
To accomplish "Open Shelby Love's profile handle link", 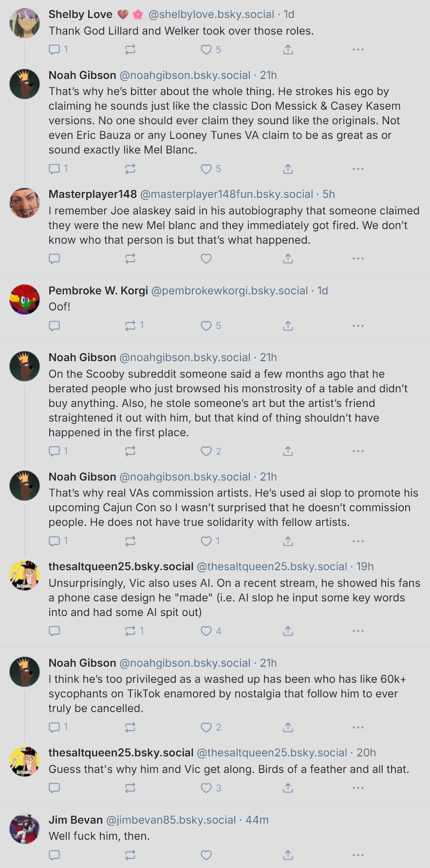I will 211,15.
